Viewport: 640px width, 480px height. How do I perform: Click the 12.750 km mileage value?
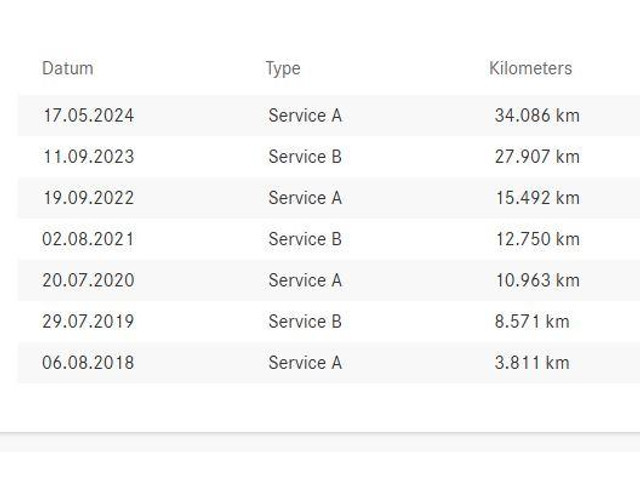pyautogui.click(x=537, y=239)
